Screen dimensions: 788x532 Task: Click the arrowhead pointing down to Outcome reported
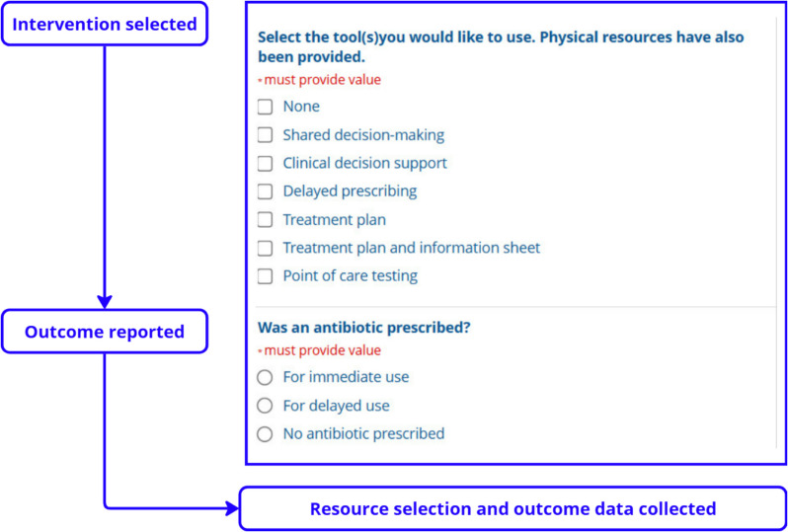point(105,302)
